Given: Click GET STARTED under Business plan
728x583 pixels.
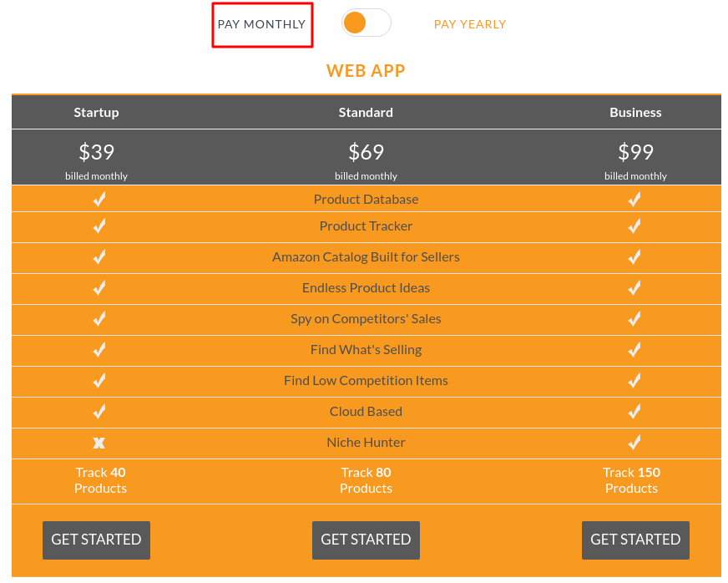Looking at the screenshot, I should coord(635,540).
